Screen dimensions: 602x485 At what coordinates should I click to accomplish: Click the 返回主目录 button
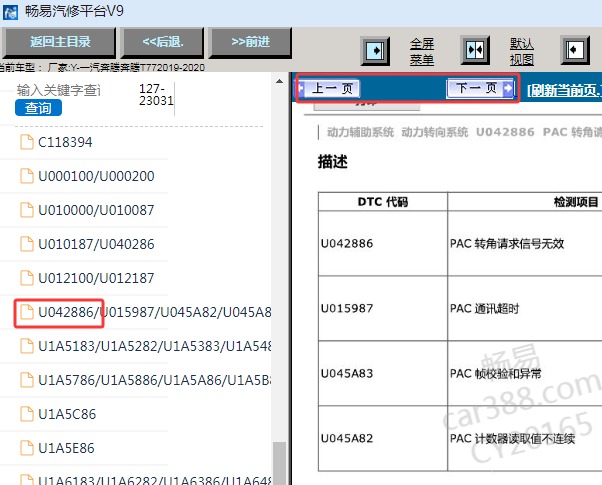(59, 42)
